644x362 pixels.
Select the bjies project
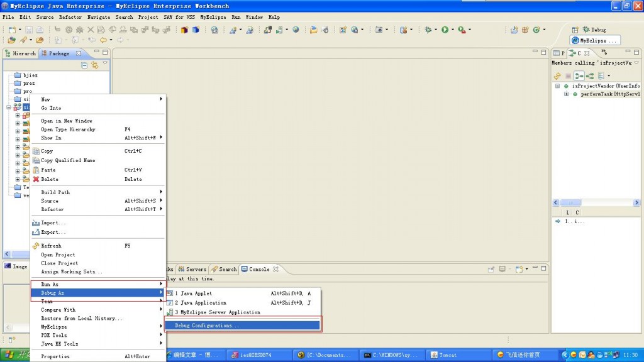tap(30, 75)
